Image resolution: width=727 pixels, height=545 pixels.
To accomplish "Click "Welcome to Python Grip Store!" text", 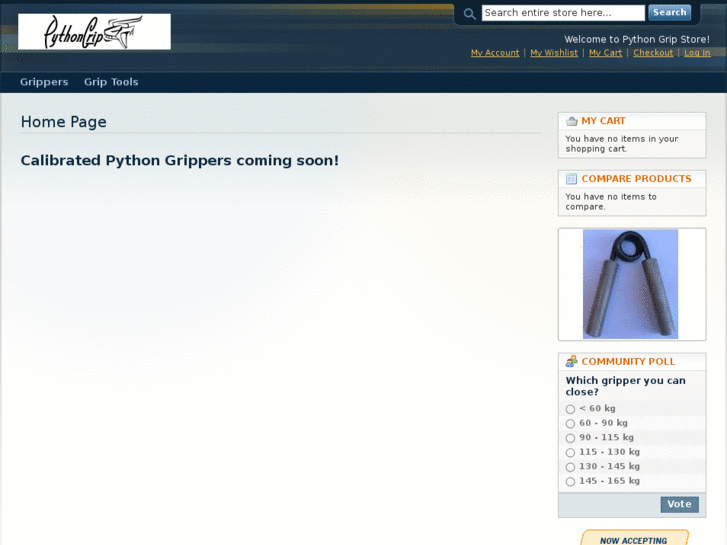I will point(637,39).
